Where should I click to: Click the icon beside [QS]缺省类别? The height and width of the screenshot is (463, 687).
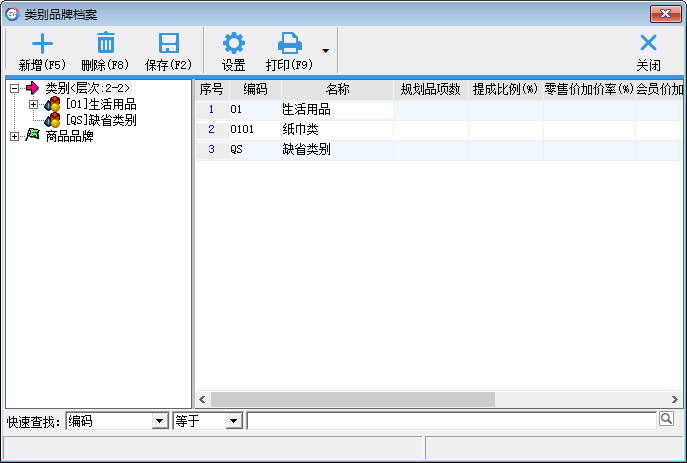[x=52, y=120]
